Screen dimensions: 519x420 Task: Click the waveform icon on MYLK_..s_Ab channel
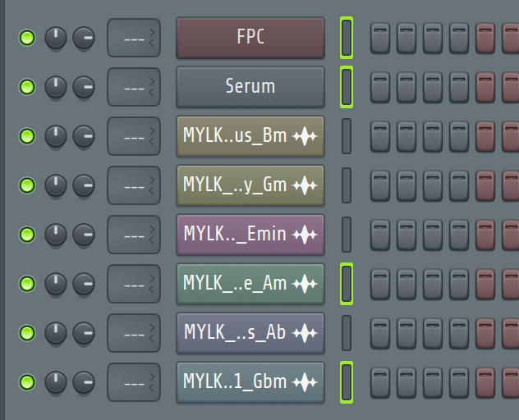tap(305, 333)
